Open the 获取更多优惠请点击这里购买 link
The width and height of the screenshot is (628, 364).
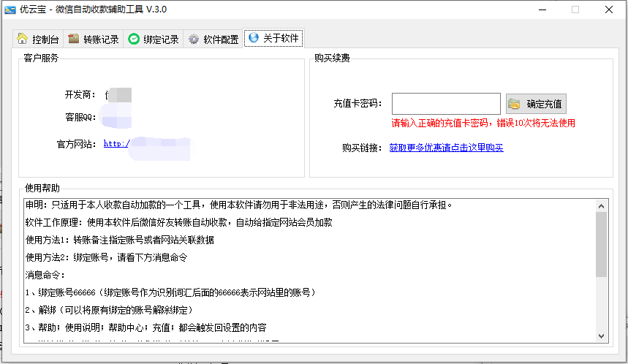pyautogui.click(x=446, y=148)
